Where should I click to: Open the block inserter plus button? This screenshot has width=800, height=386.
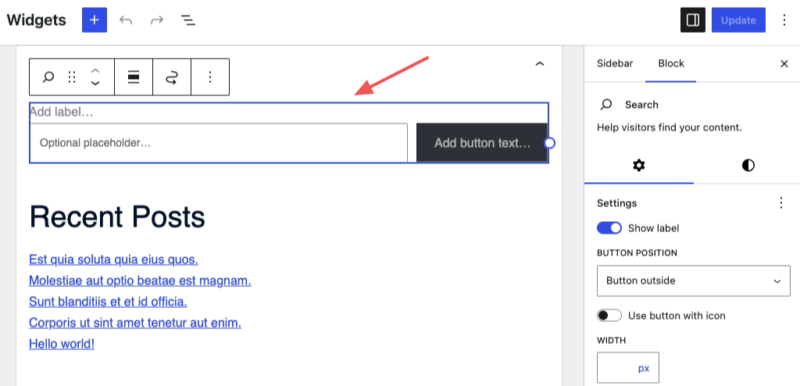click(94, 20)
